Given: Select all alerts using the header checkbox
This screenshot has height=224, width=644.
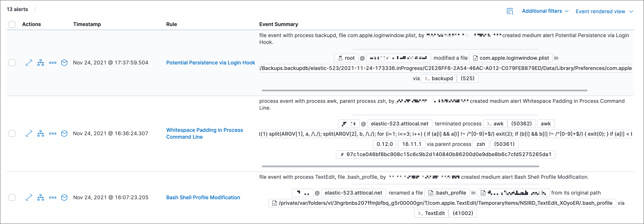Looking at the screenshot, I should [x=12, y=24].
